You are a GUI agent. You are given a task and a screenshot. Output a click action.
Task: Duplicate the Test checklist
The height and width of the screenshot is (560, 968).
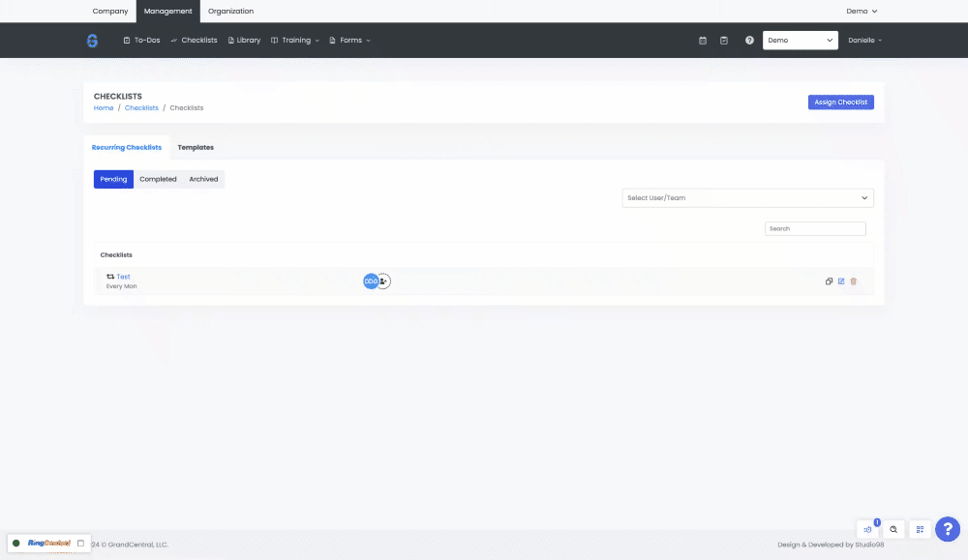pyautogui.click(x=829, y=281)
